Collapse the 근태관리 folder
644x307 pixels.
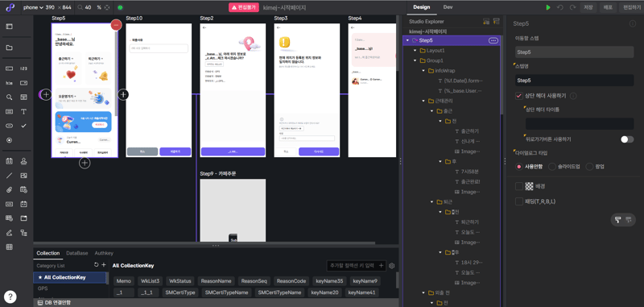[423, 101]
